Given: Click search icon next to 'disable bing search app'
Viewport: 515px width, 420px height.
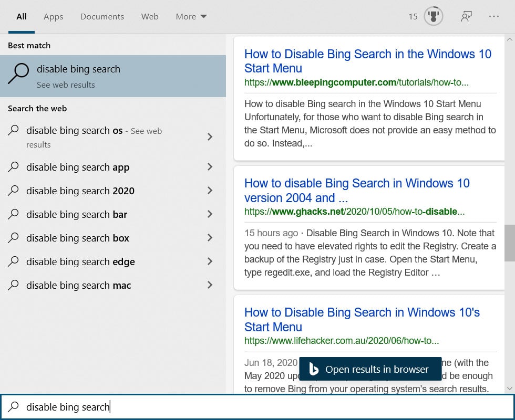Looking at the screenshot, I should pos(14,167).
